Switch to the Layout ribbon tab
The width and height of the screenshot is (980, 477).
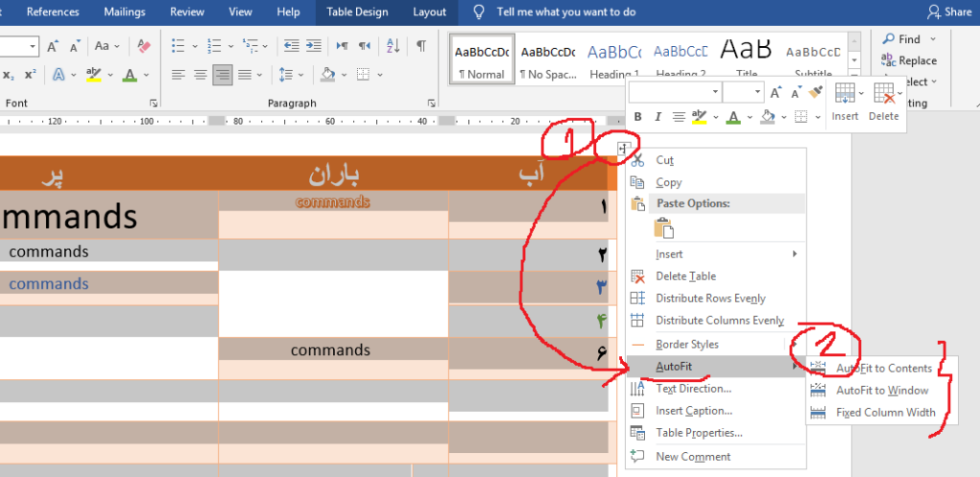click(429, 11)
